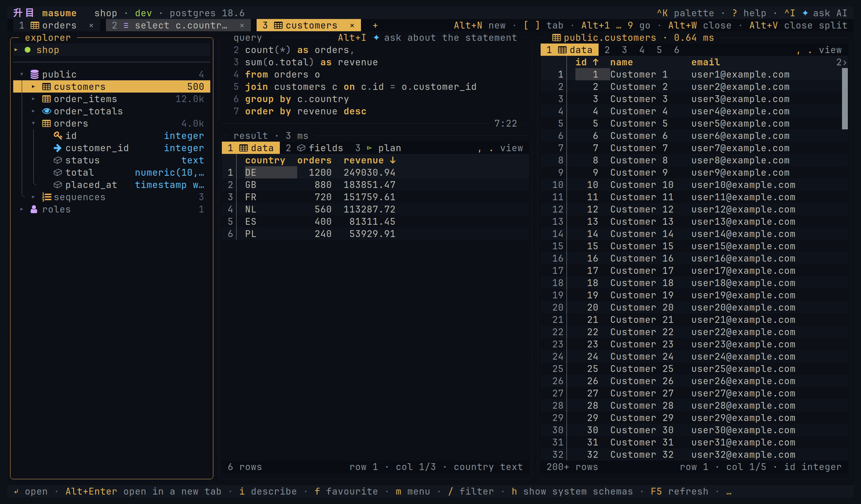This screenshot has width=861, height=504.
Task: Expand the sequences node
Action: click(x=33, y=197)
